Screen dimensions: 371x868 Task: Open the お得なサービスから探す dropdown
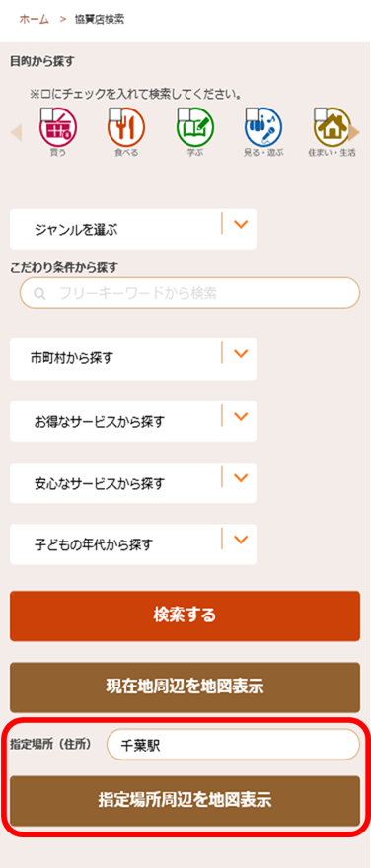133,422
